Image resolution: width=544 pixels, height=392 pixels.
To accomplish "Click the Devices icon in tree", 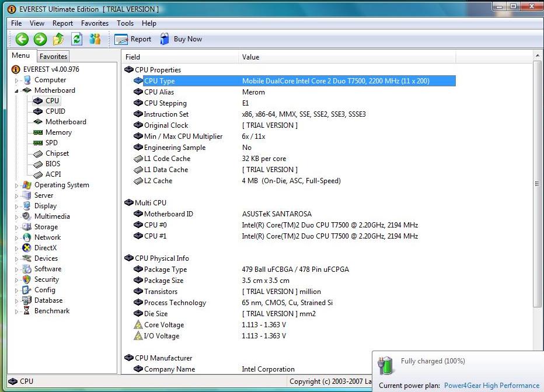I will coord(26,258).
